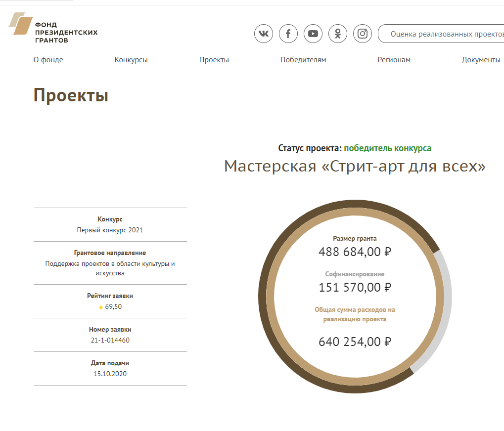Open the Facebook page icon
The width and height of the screenshot is (504, 431).
point(288,34)
